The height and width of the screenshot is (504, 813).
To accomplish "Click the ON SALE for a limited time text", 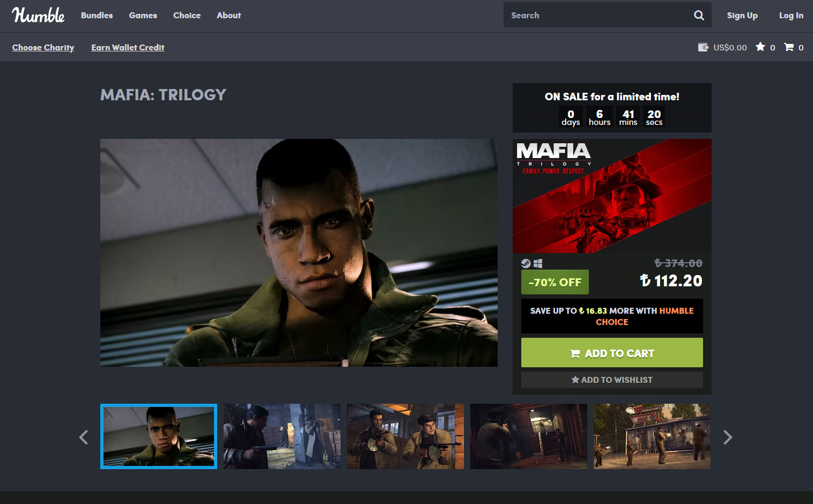I will click(612, 97).
